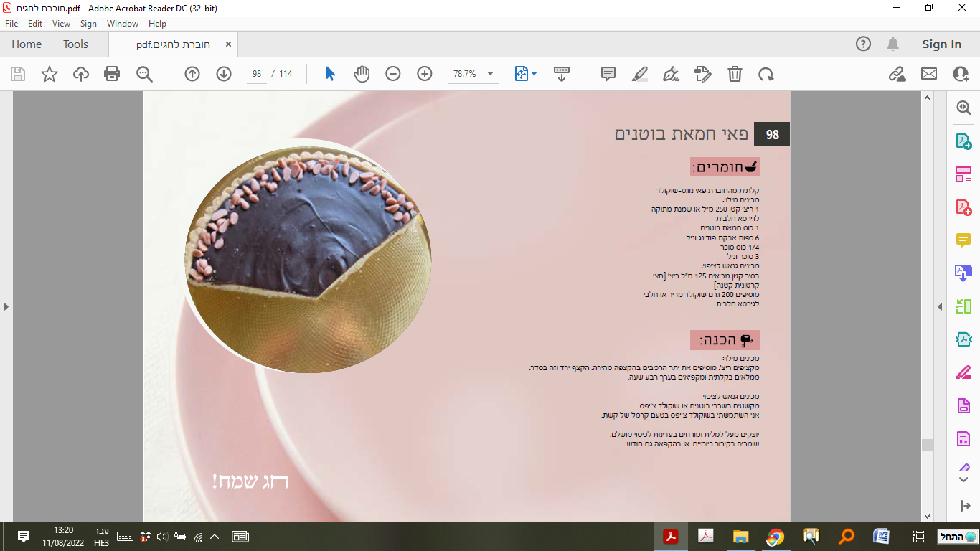
Task: Open the volume control in system tray
Action: (161, 536)
